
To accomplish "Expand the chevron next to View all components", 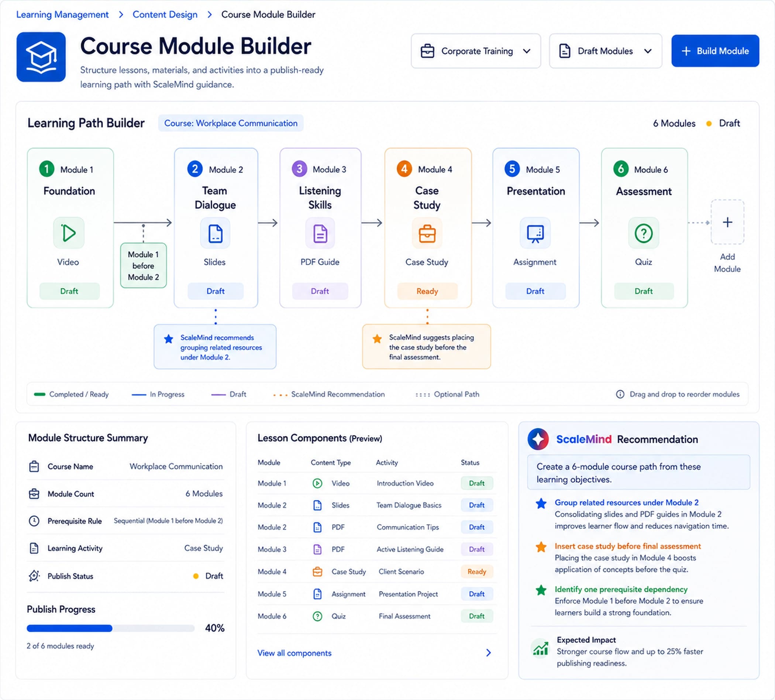I will 488,653.
